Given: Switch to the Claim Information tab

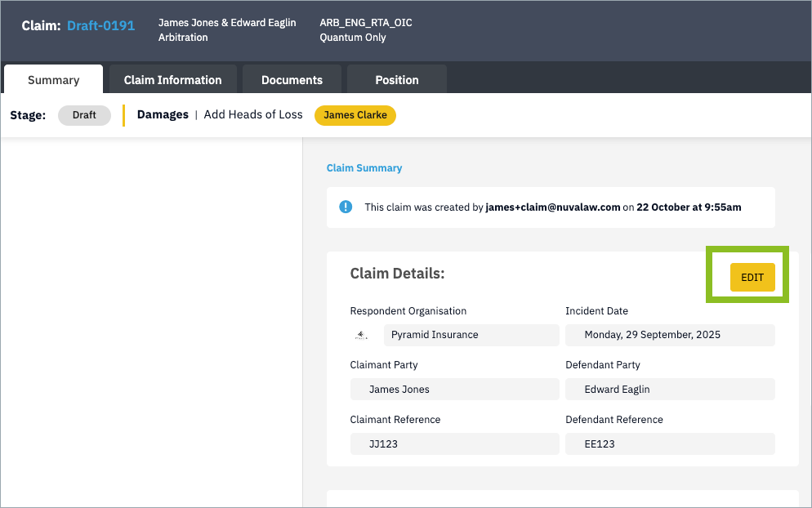Looking at the screenshot, I should point(172,79).
